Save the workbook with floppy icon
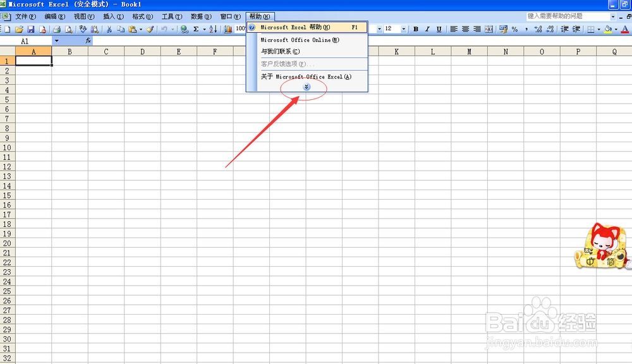 [x=30, y=29]
